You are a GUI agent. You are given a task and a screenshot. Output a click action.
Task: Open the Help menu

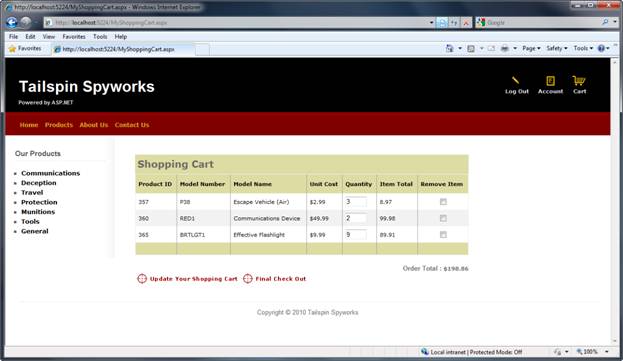[121, 37]
